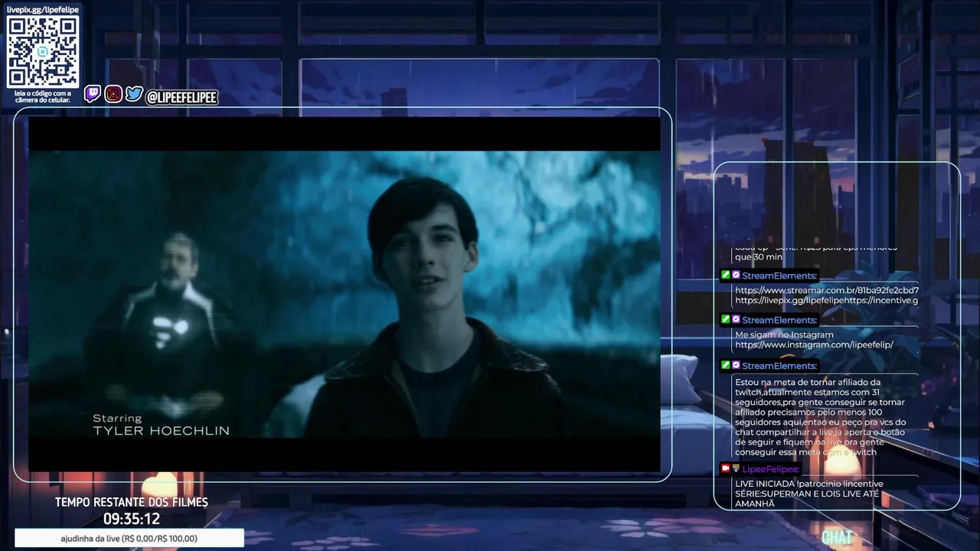Click the Starring TYLER HOECHLIN credit text
Viewport: 980px width, 551px height.
point(161,425)
